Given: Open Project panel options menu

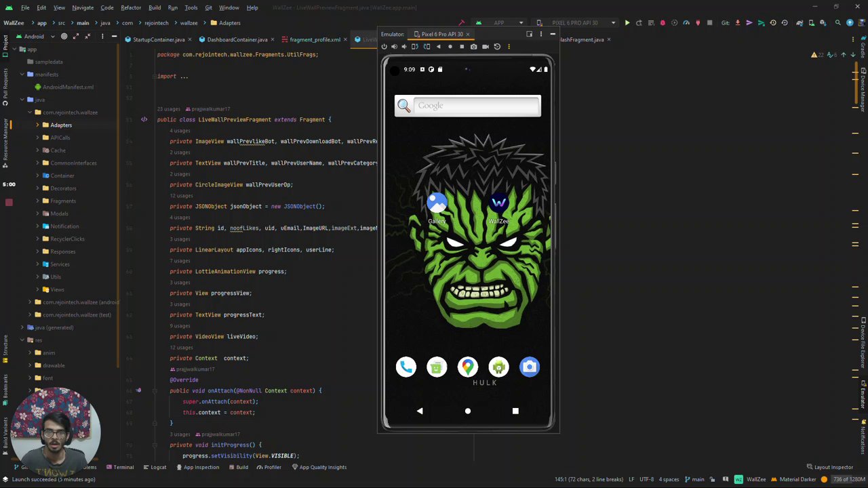Looking at the screenshot, I should pyautogui.click(x=101, y=37).
